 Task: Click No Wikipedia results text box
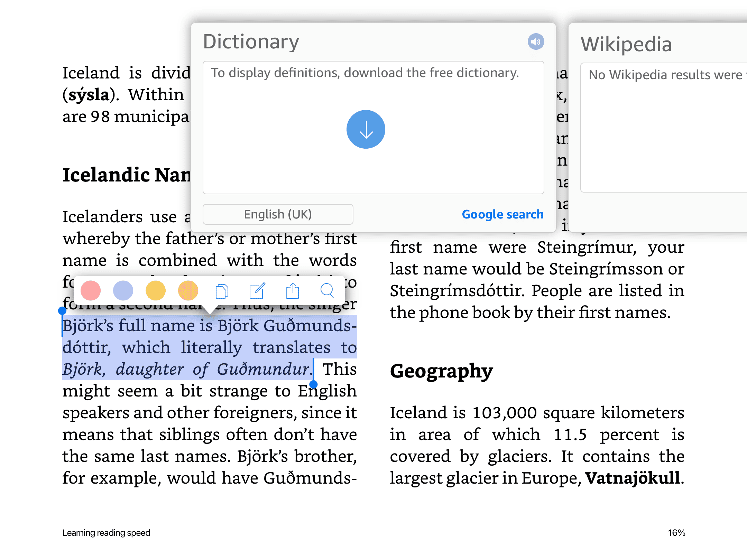(x=664, y=127)
